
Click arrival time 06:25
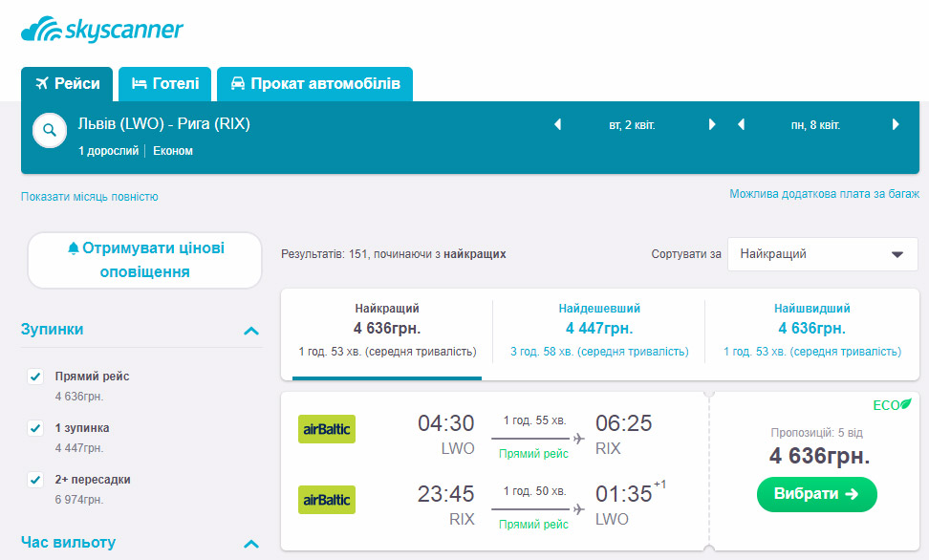(x=623, y=423)
